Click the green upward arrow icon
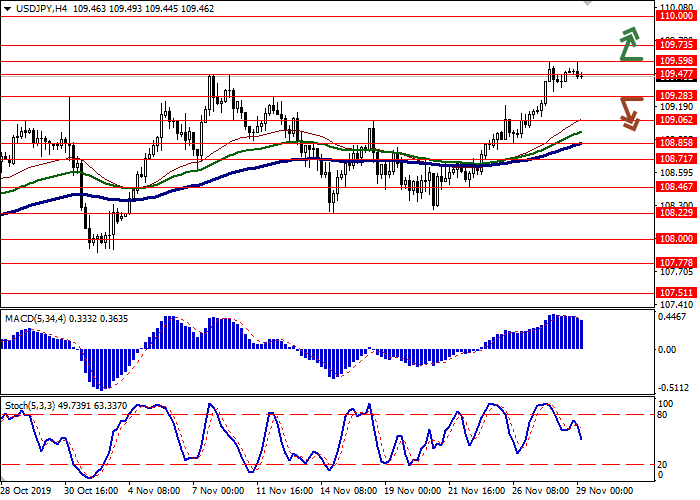 click(629, 42)
